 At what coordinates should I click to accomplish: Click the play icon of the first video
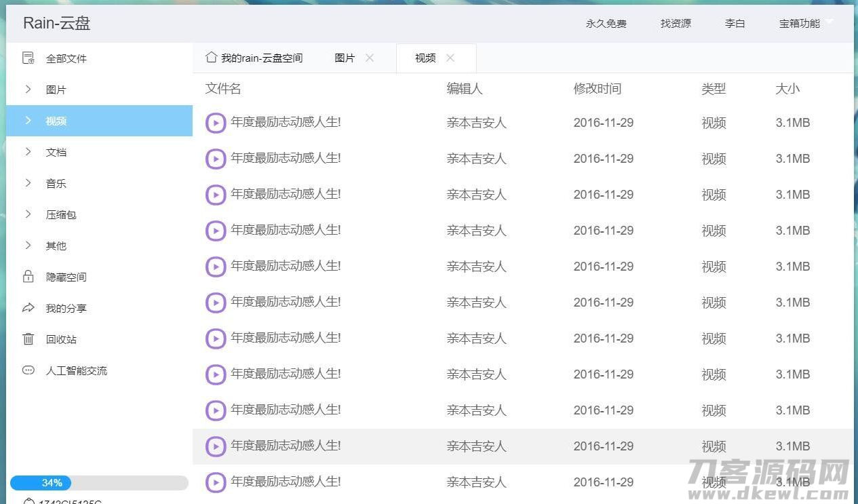coord(215,123)
